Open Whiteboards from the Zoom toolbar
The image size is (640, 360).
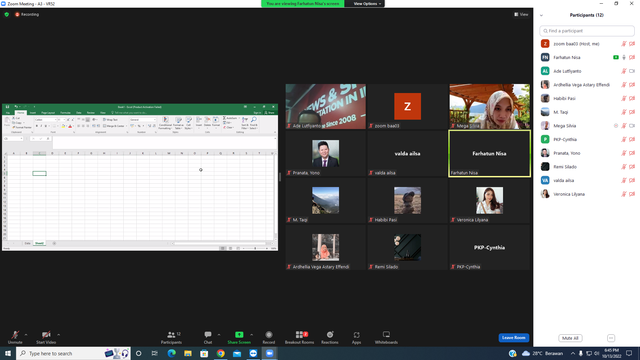click(386, 337)
